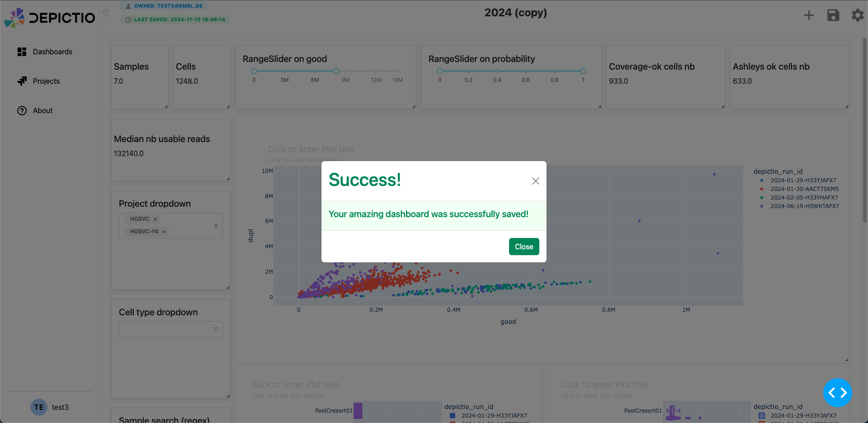Hide the 2024-06-19-H5WKTAFX7 legend series
Viewport: 868px width, 423px height.
804,206
